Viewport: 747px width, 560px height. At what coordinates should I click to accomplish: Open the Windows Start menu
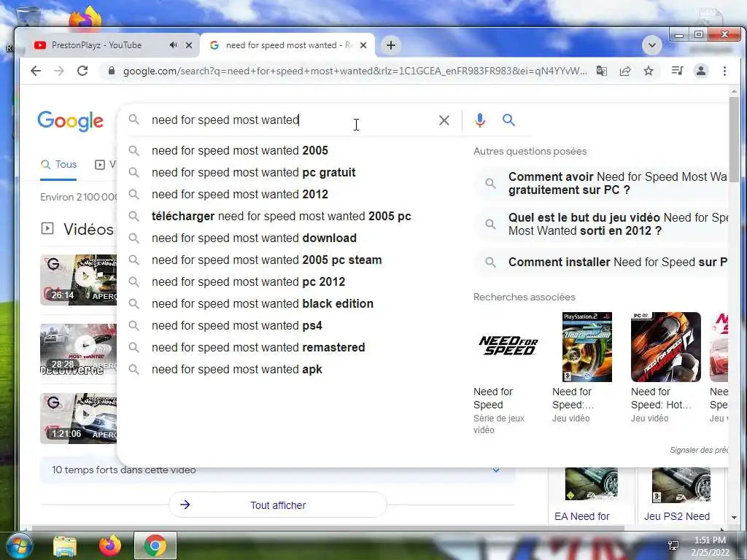[18, 545]
